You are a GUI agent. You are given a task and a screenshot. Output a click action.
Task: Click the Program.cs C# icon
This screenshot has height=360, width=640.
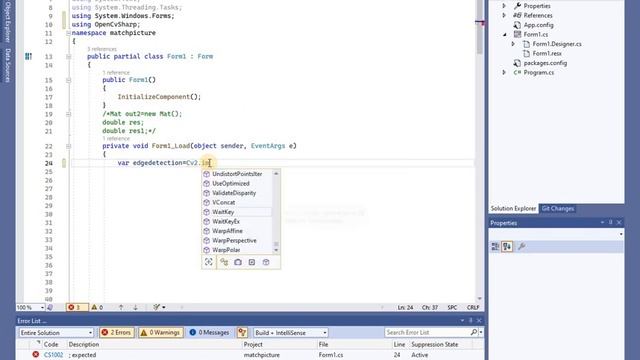517,72
